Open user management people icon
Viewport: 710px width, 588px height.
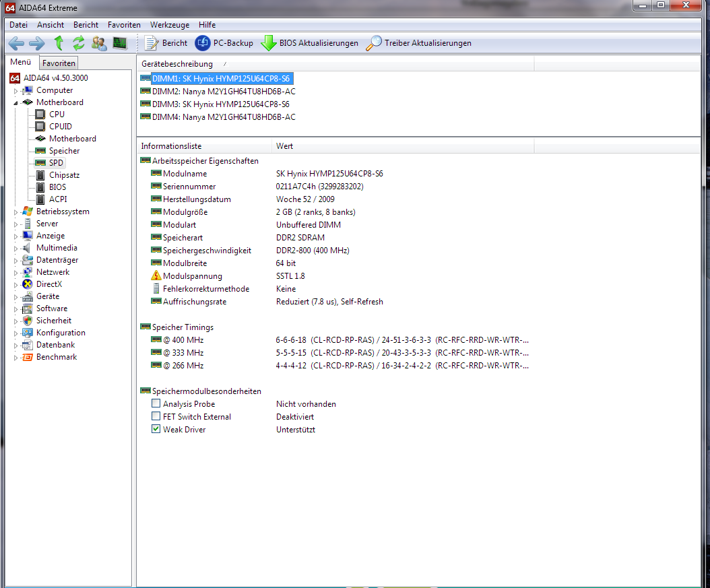(99, 44)
